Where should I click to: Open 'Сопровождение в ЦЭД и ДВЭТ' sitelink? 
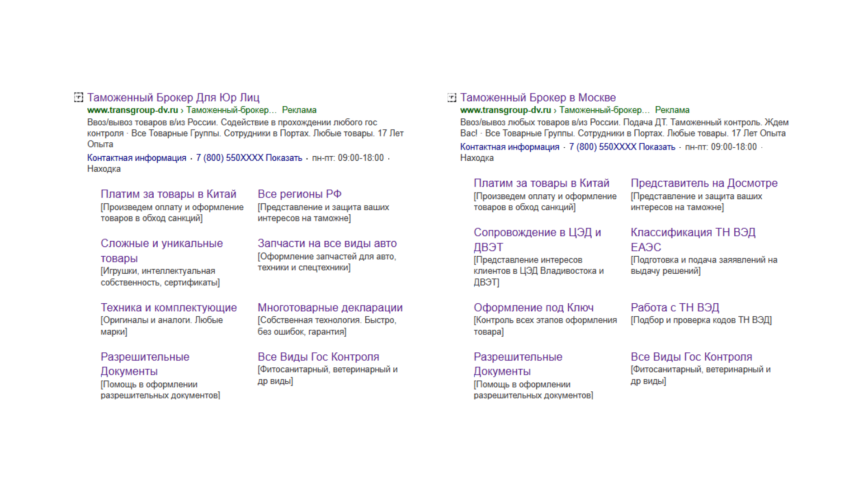(x=537, y=233)
